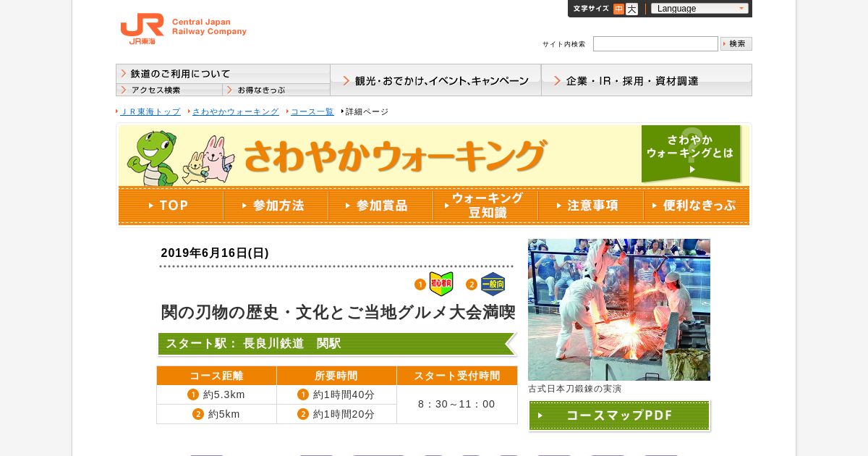Focus the site search input field

[655, 44]
